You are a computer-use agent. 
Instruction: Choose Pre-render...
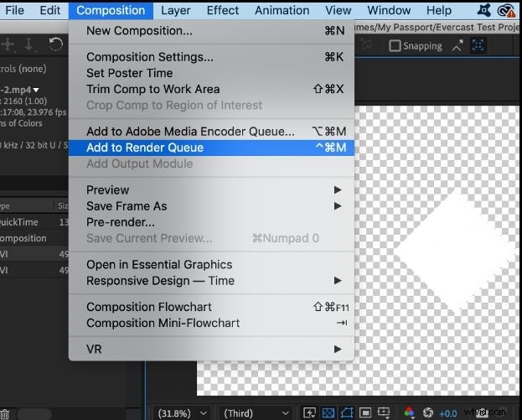[211, 222]
